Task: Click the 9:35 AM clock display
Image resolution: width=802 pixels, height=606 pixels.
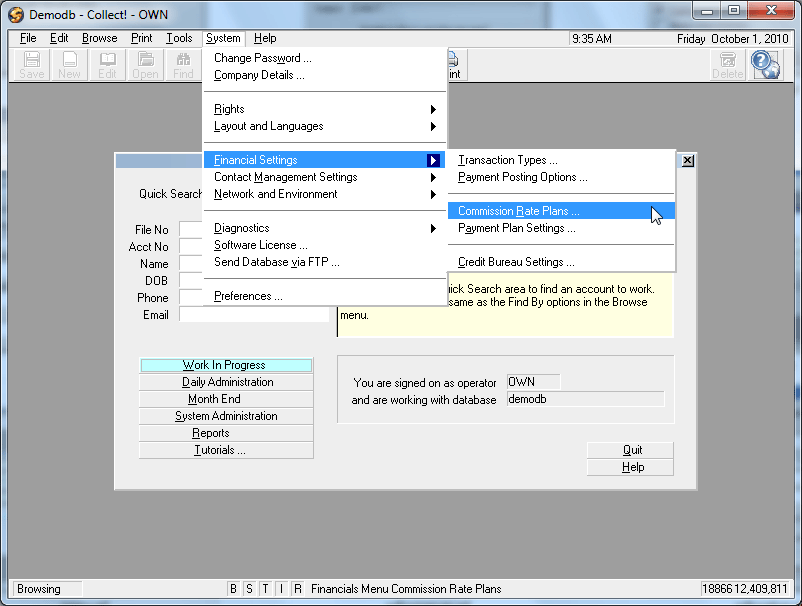Action: pos(592,39)
